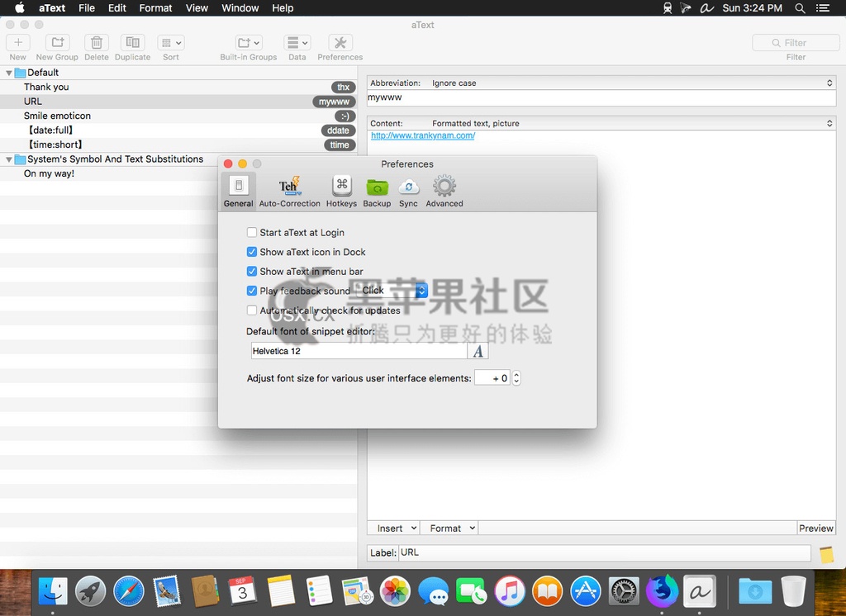This screenshot has height=616, width=846.
Task: Toggle Show aText icon in Dock
Action: click(252, 252)
